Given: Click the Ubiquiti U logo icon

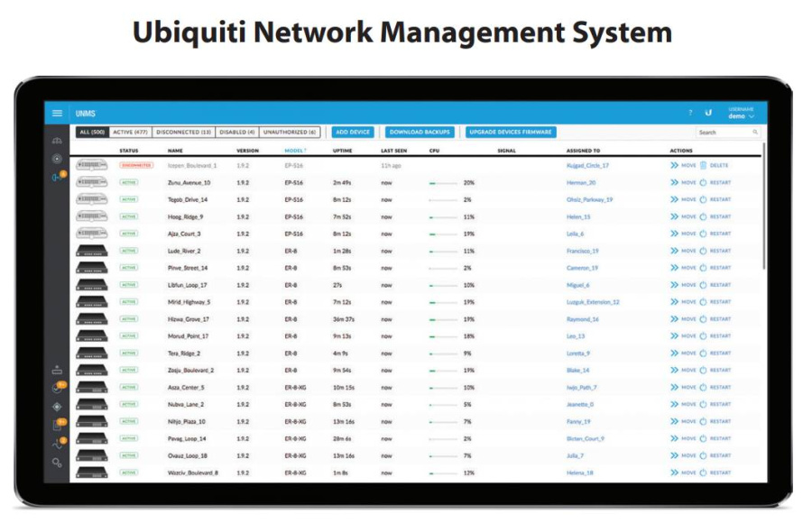Looking at the screenshot, I should [708, 113].
